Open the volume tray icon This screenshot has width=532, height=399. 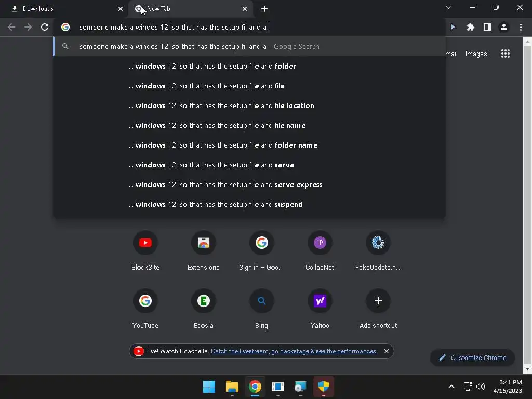tap(481, 387)
